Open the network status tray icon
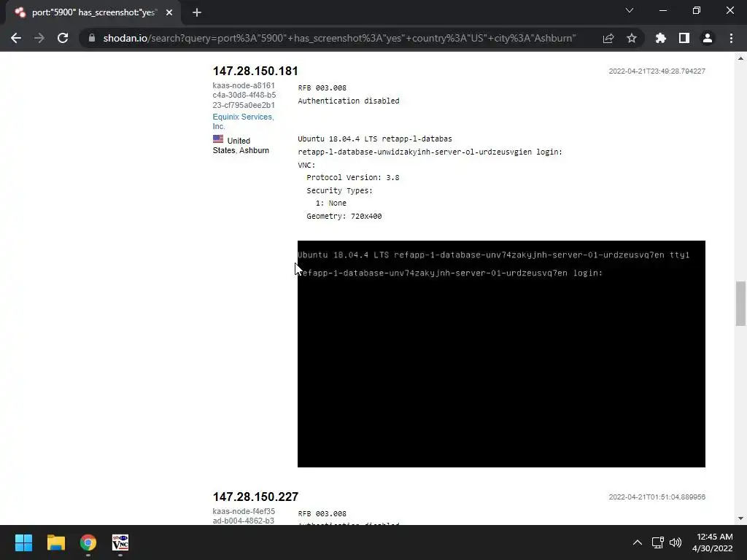 pos(658,542)
